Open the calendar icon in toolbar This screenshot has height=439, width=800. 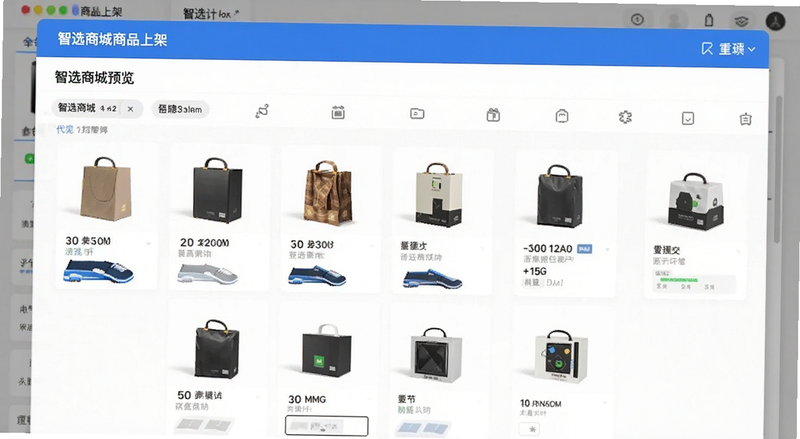click(x=338, y=112)
